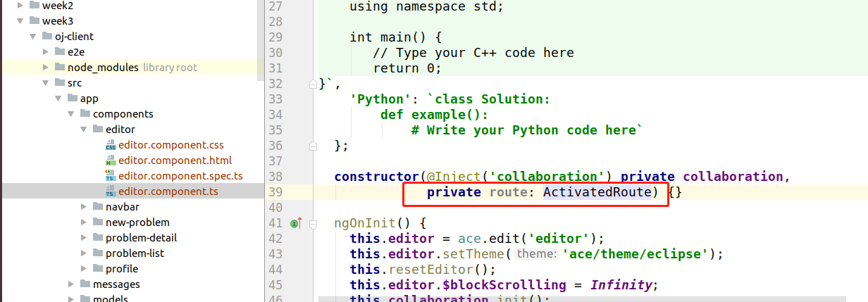Expand the week2 folder arrow

tap(19, 5)
